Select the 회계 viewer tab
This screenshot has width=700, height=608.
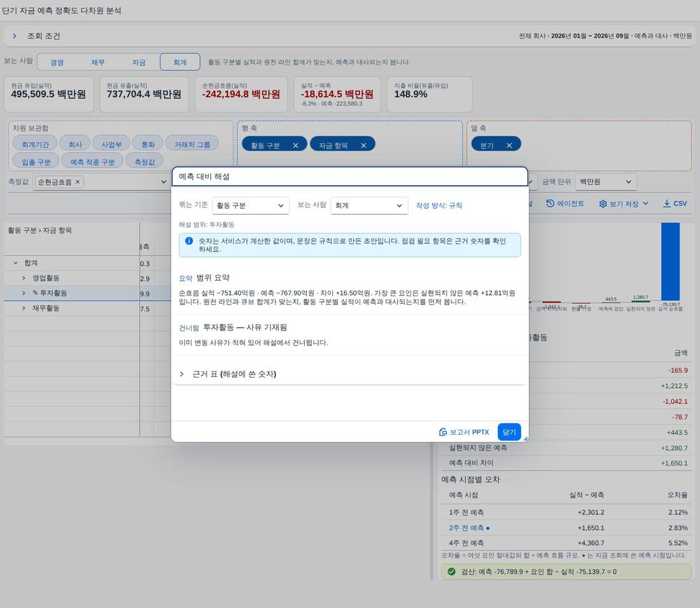(180, 62)
